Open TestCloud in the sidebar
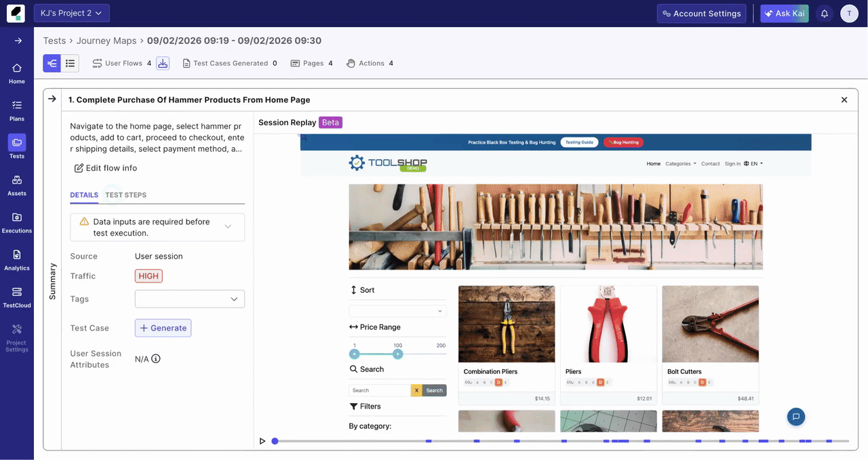This screenshot has width=868, height=460. (x=17, y=297)
